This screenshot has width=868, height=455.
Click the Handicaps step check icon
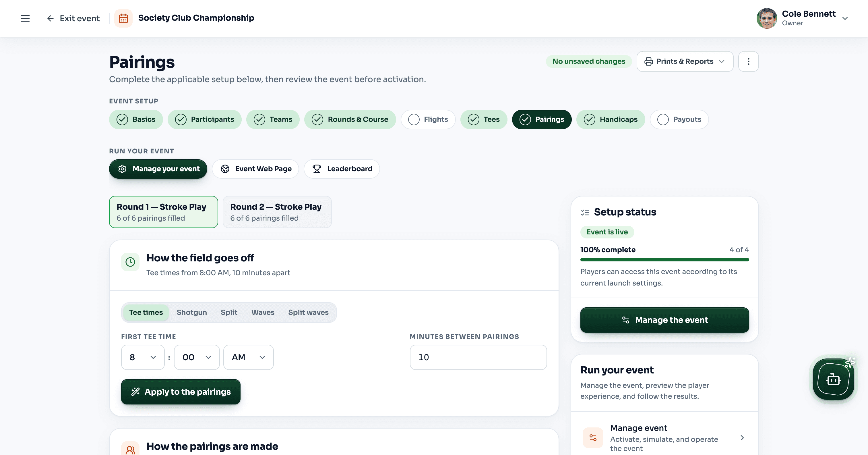589,119
